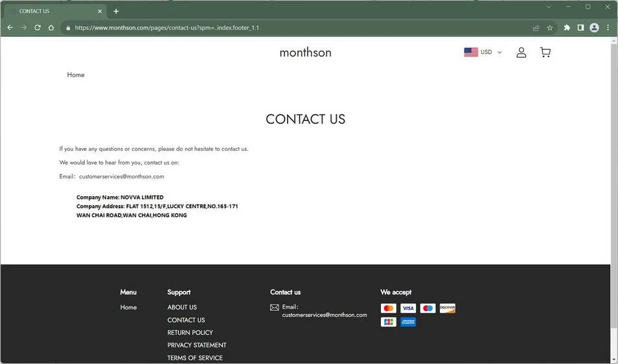Click the footer envelope email icon
618x364 pixels.
point(275,308)
